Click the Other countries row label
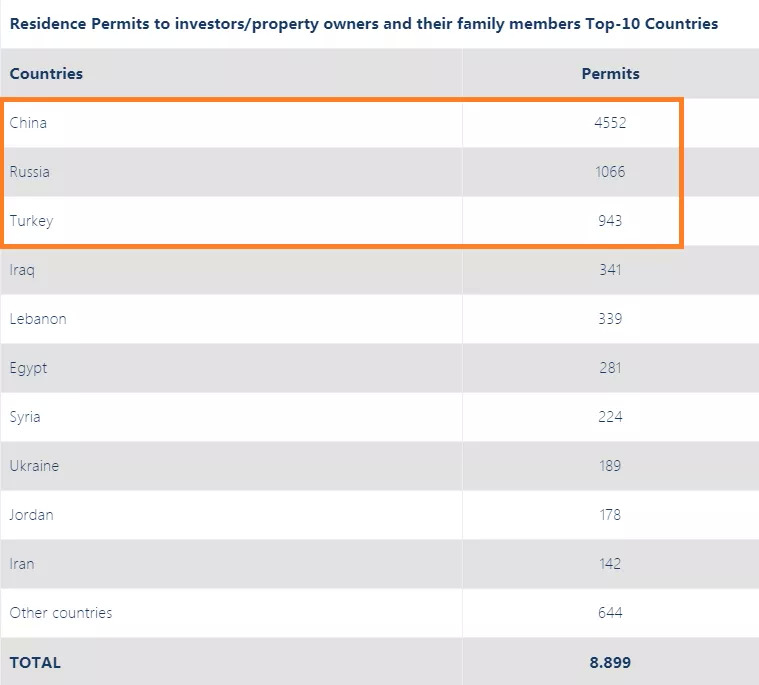This screenshot has height=685, width=759. (61, 613)
